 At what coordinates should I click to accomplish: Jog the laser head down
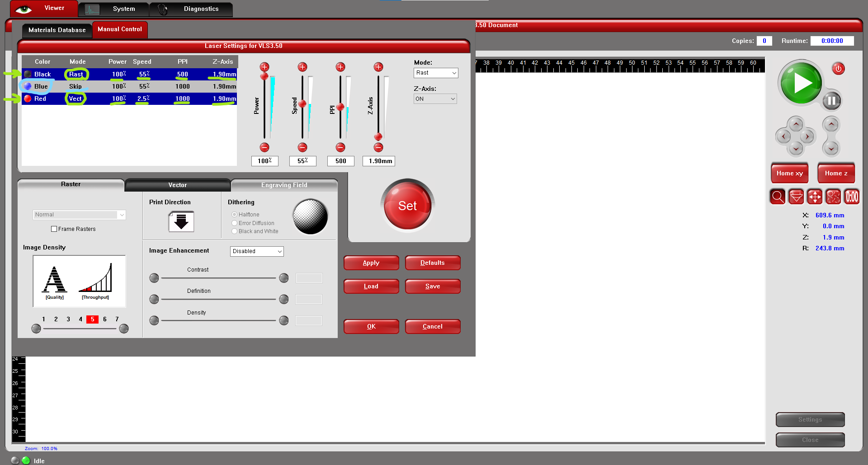pos(796,148)
